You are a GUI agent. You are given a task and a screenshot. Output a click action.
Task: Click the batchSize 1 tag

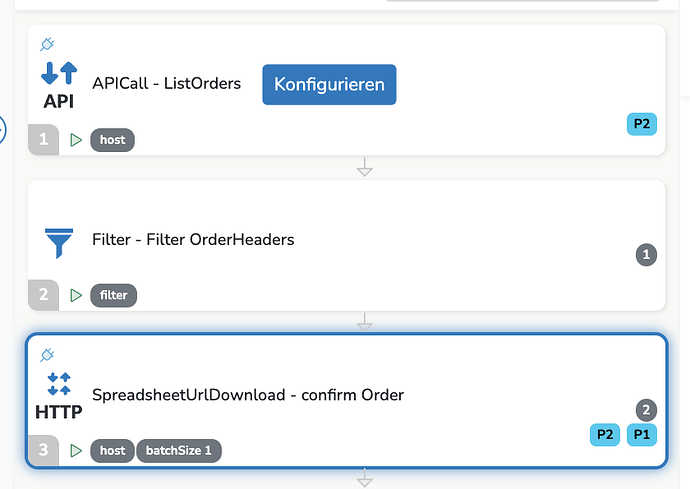pyautogui.click(x=179, y=451)
